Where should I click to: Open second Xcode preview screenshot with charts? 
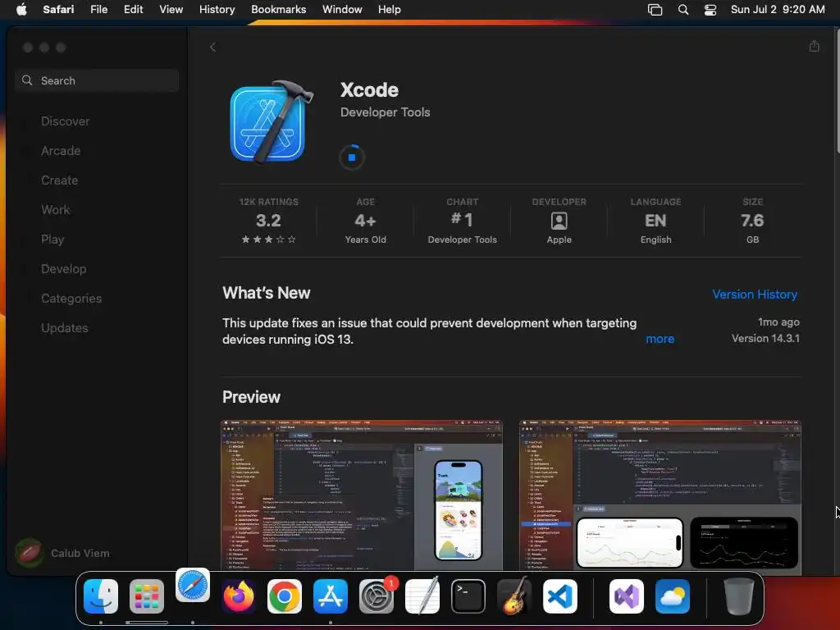click(660, 495)
